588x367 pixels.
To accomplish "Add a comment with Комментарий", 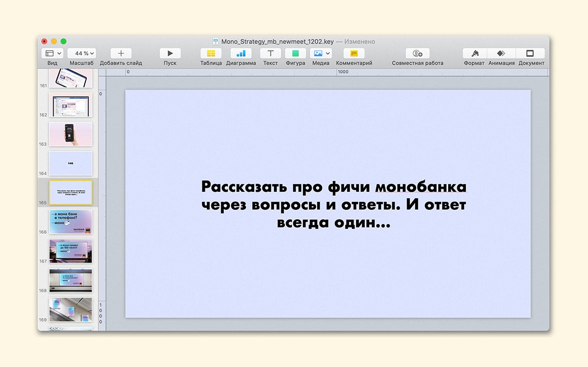I will [x=354, y=53].
